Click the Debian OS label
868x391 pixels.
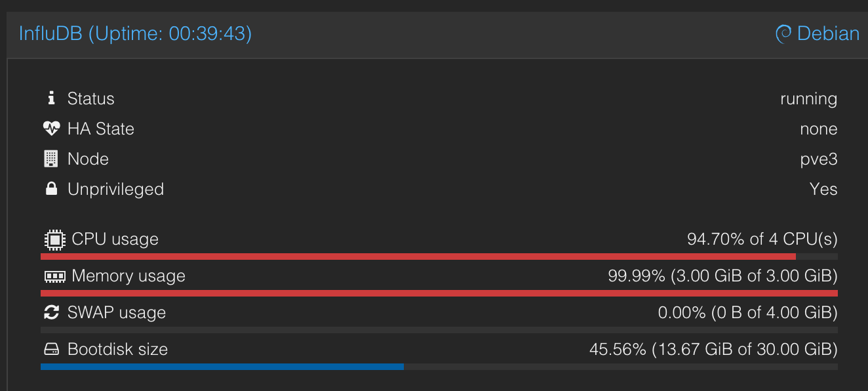click(828, 33)
